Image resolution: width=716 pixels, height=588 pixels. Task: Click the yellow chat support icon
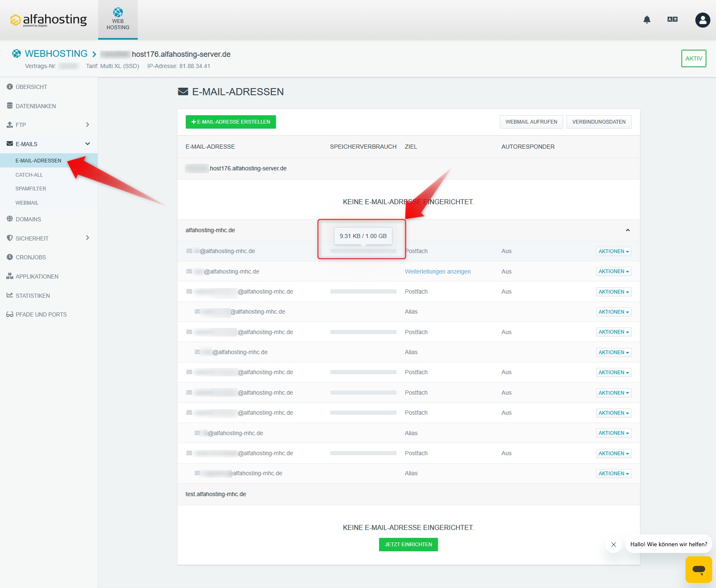pyautogui.click(x=698, y=569)
